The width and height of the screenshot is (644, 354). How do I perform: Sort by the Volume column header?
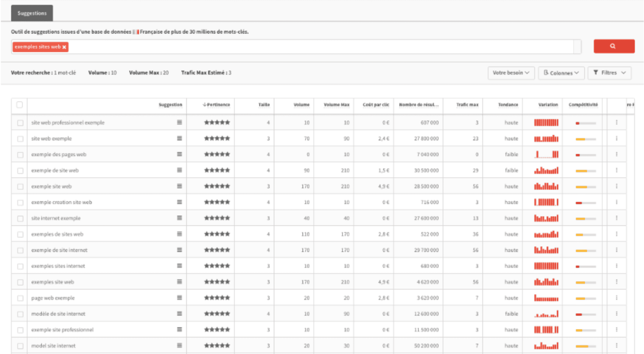click(301, 105)
